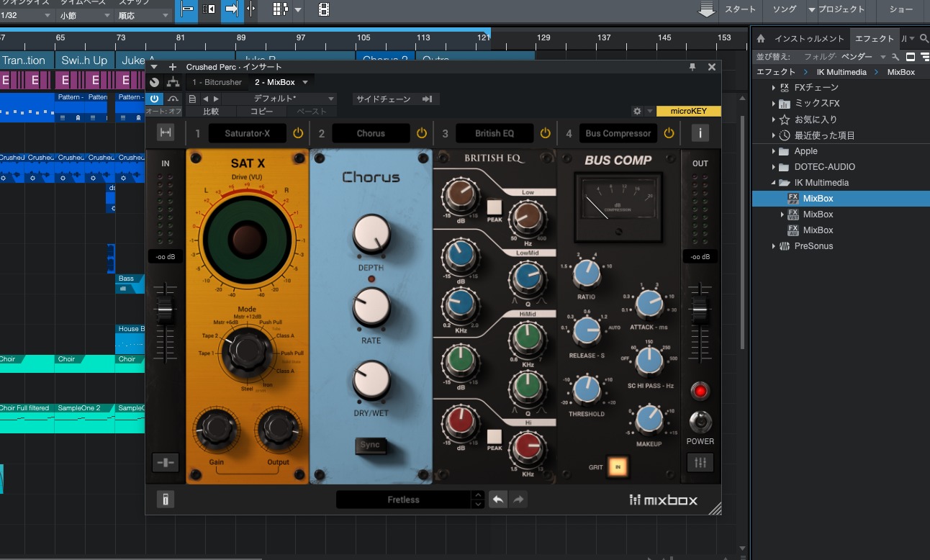Open the Snap 順応 dropdown
Viewport: 930px width, 560px height.
point(144,15)
